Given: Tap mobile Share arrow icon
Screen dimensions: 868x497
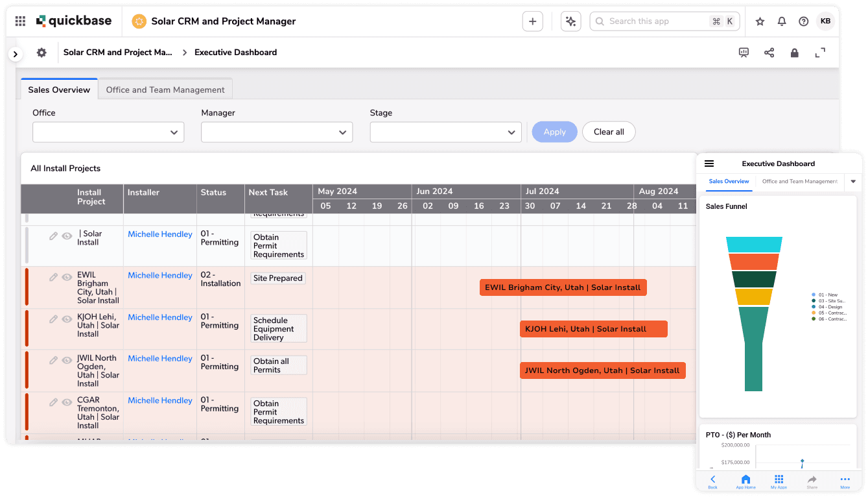Looking at the screenshot, I should tap(812, 481).
